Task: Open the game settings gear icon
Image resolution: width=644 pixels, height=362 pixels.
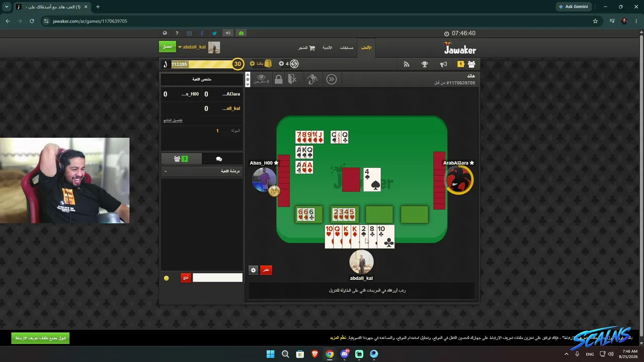Action: click(x=253, y=270)
